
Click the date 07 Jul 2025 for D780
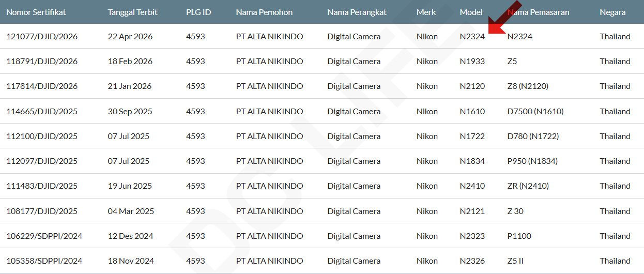click(129, 136)
